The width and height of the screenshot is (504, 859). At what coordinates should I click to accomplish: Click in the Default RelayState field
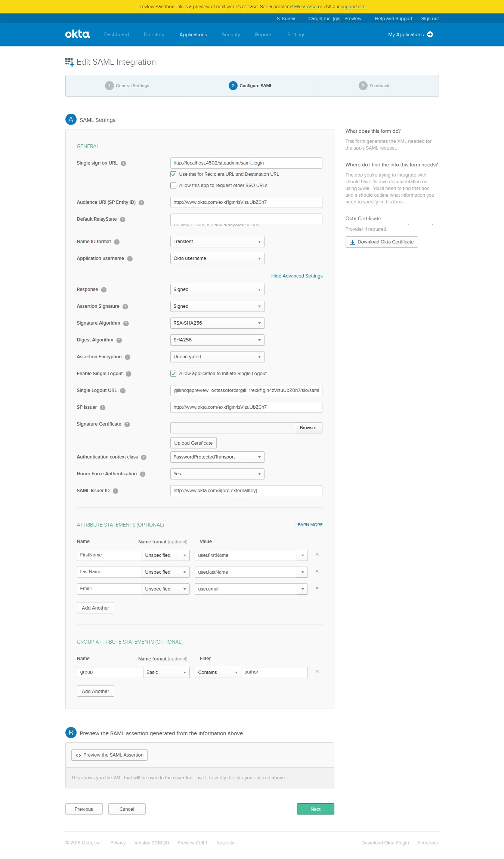coord(246,219)
